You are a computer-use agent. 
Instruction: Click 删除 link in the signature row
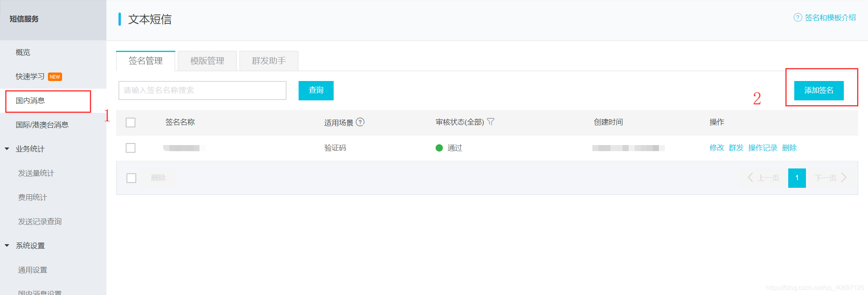click(x=789, y=148)
